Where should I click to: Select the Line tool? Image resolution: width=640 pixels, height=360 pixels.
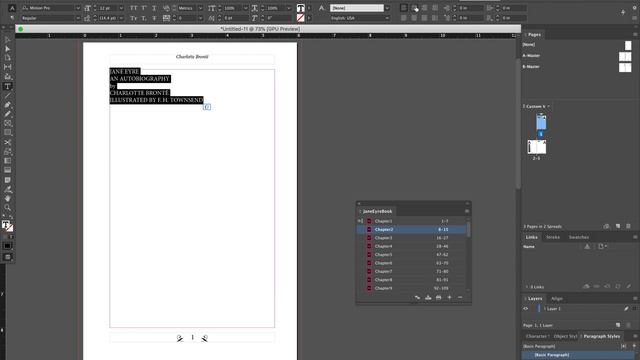[7, 96]
